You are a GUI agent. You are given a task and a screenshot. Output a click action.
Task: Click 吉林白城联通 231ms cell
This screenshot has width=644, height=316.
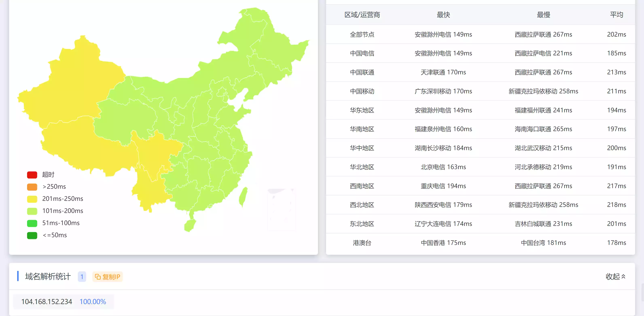click(x=543, y=224)
